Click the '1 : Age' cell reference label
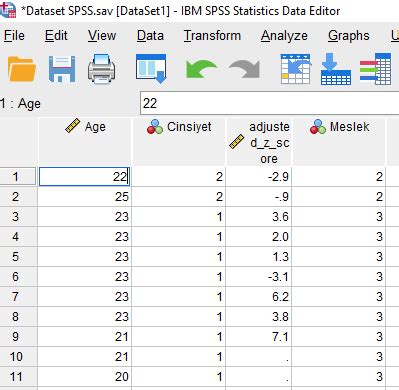The height and width of the screenshot is (390, 399). tap(20, 103)
